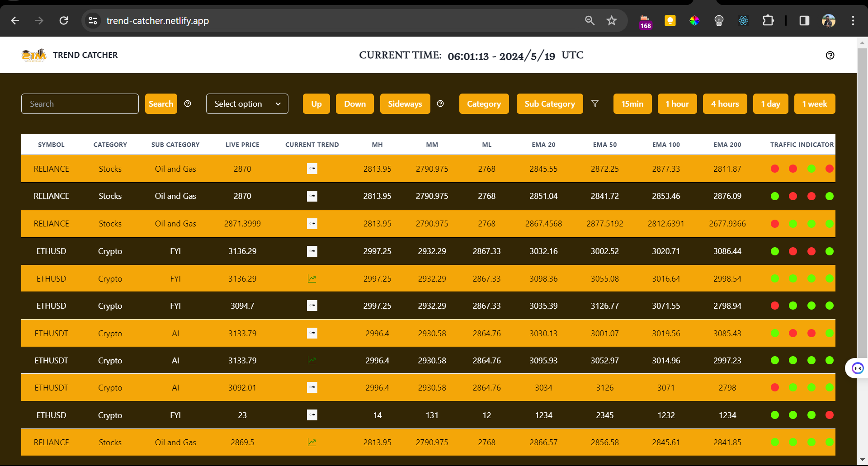This screenshot has width=868, height=466.
Task: Open the filter funnel icon near Sub Category
Action: 595,104
